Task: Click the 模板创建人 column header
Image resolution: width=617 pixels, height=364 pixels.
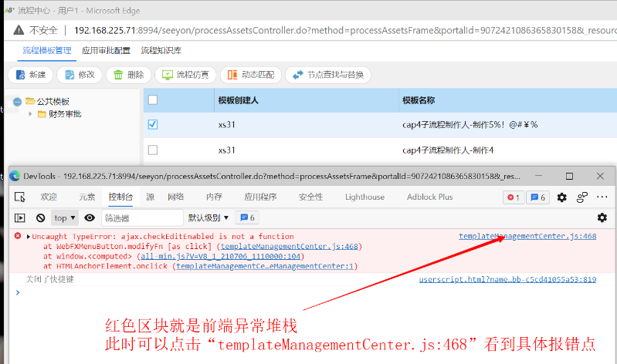Action: (x=238, y=100)
